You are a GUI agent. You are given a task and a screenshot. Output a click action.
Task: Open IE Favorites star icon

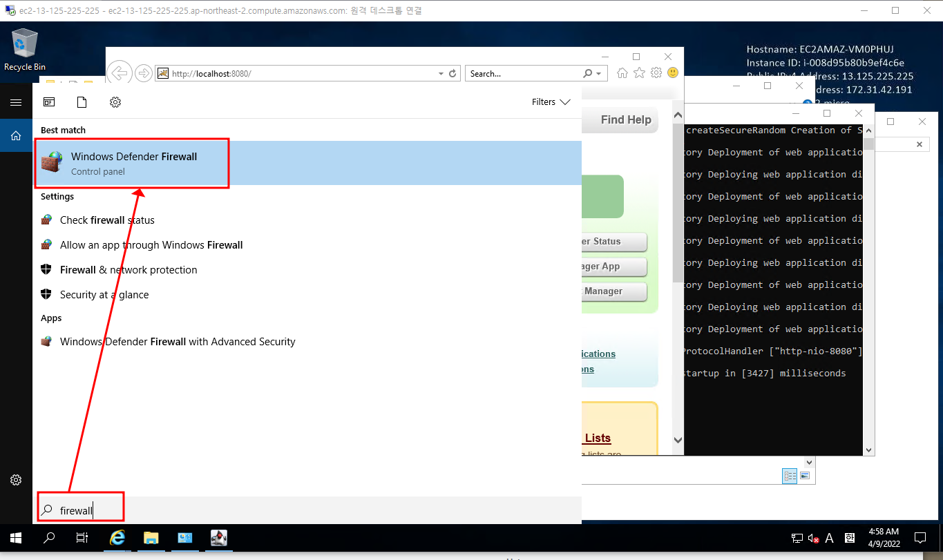639,73
